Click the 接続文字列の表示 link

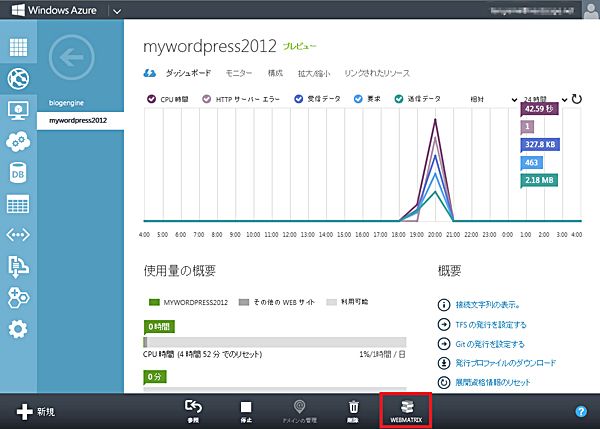[x=488, y=305]
